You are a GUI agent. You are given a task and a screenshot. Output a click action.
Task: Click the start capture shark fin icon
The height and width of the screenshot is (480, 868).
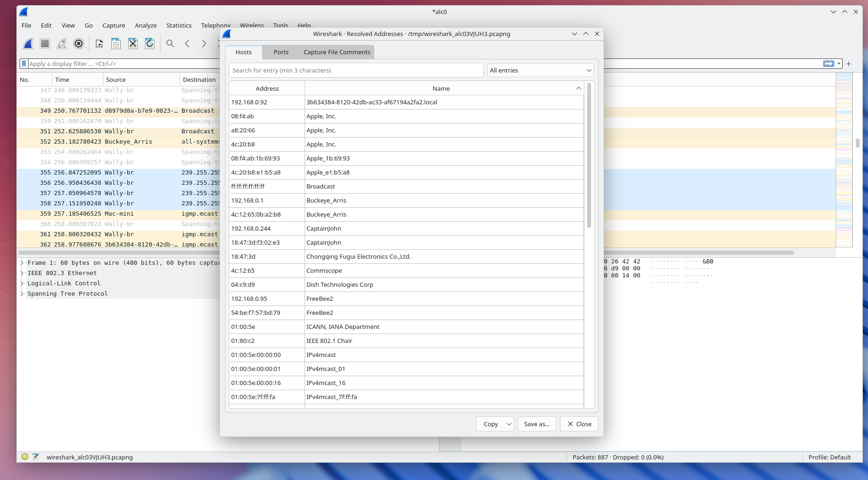pos(28,44)
